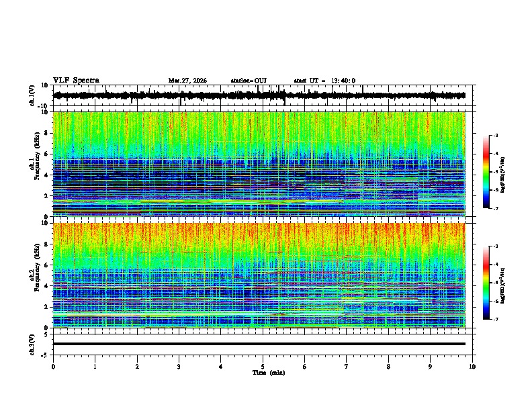
Task: Click the "6" kHz tick on ch.1 spectrogram
Action: tap(46, 154)
